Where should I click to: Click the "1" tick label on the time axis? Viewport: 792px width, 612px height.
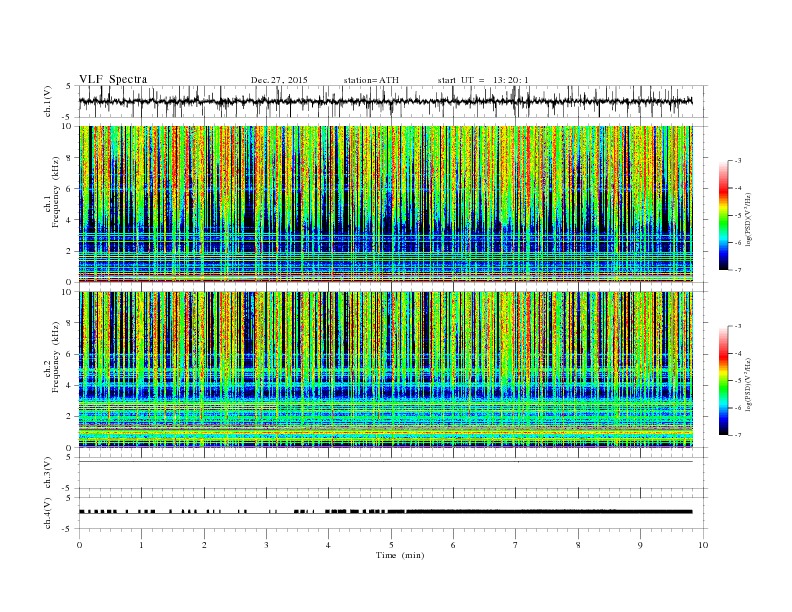click(x=141, y=545)
